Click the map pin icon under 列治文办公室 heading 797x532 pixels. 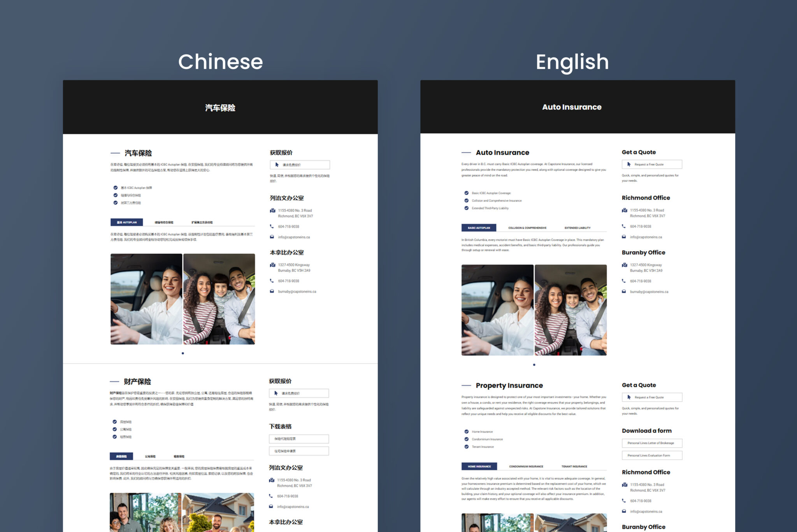click(x=272, y=211)
